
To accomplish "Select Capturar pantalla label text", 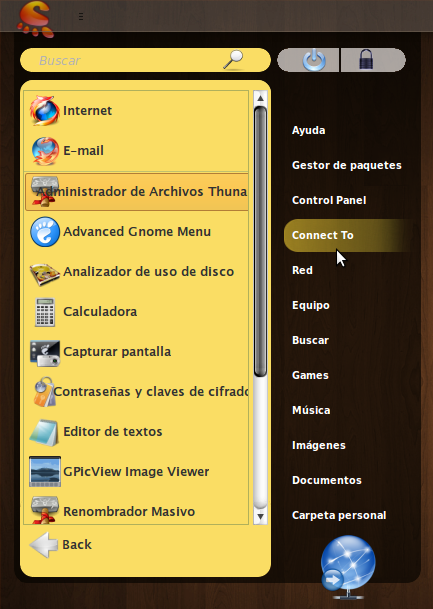I will click(x=117, y=351).
